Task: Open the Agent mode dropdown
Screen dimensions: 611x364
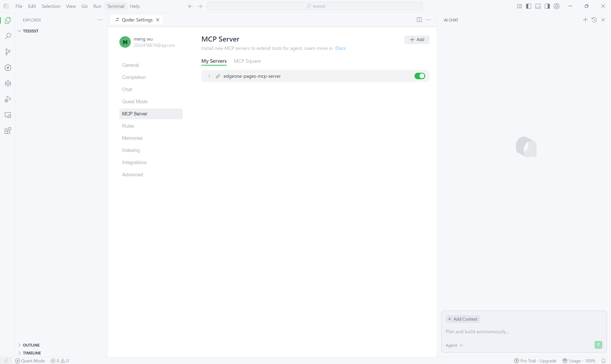Action: tap(454, 345)
